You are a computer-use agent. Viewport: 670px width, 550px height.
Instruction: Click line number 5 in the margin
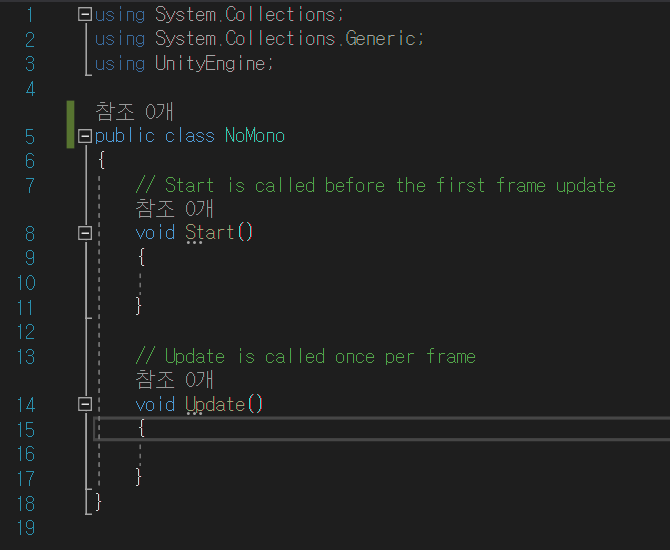(29, 137)
